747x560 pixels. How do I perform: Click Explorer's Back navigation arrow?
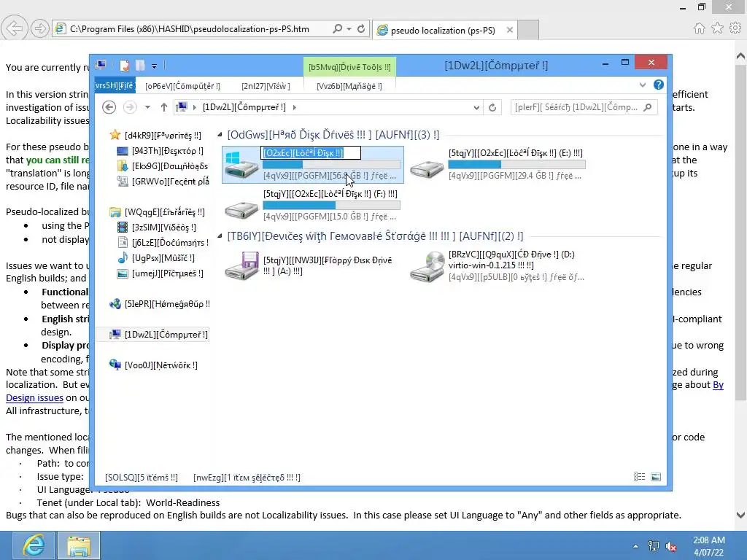click(109, 107)
